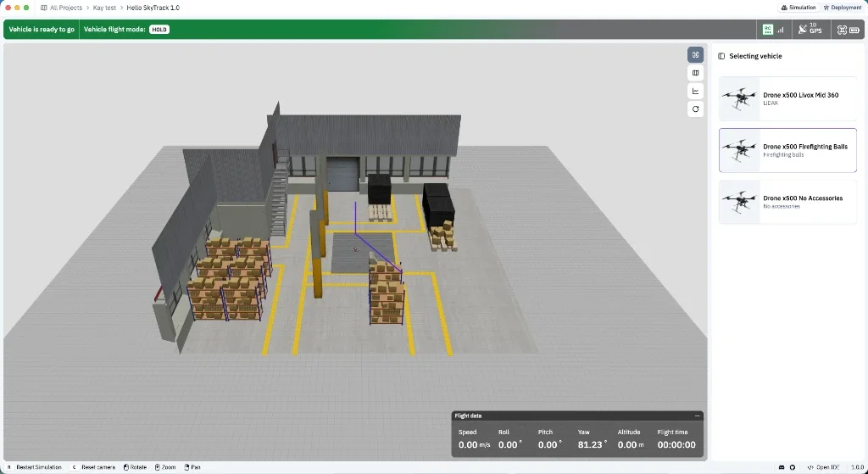Viewport: 868px width, 474px height.
Task: Click the map view icon in viewport toolbar
Action: pos(695,73)
